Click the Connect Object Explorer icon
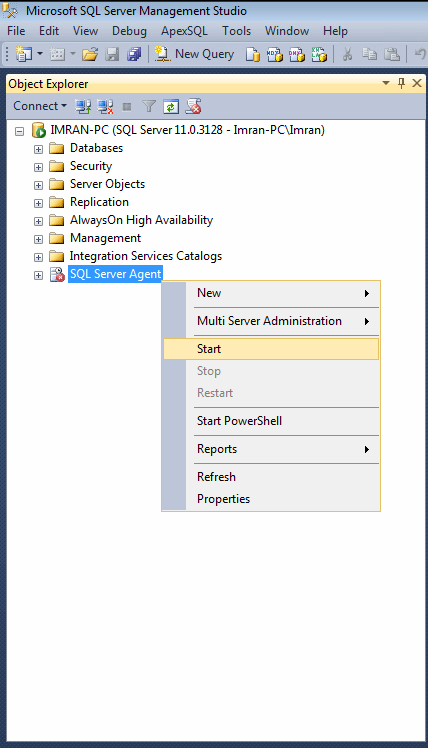Screen dimensions: 428x748 pos(83,106)
